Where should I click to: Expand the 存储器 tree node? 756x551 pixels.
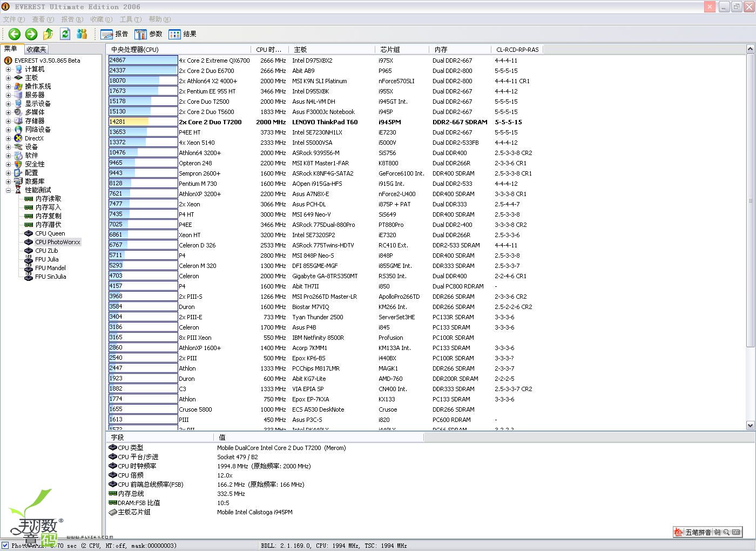[x=8, y=121]
